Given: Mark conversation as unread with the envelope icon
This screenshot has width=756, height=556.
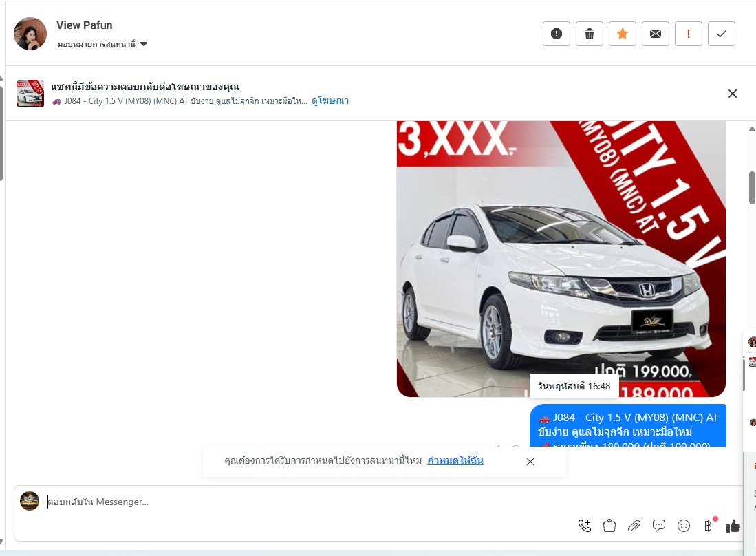Looking at the screenshot, I should (656, 34).
